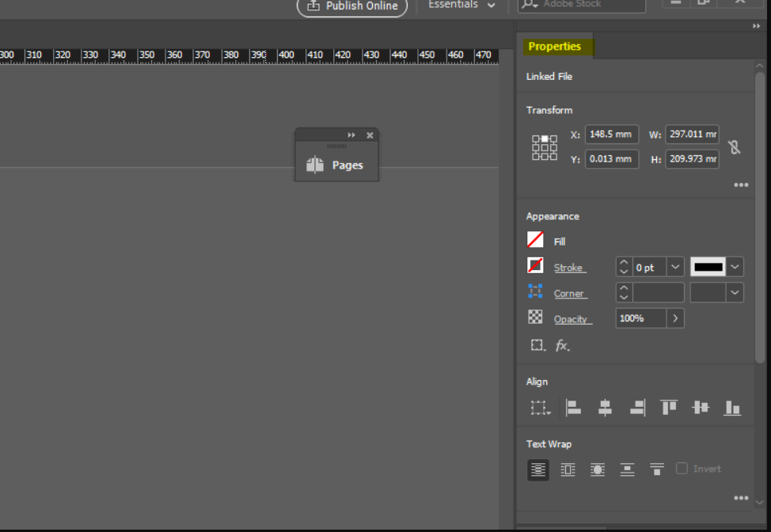Click the H height field
The height and width of the screenshot is (532, 771).
[x=692, y=159]
